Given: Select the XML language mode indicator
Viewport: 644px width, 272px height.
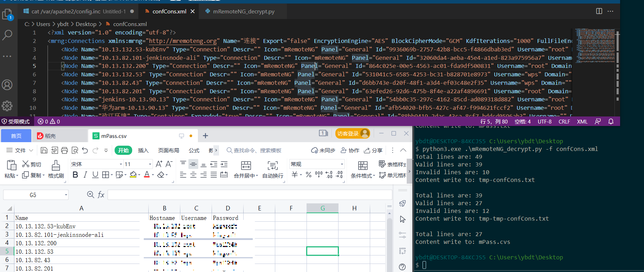Looking at the screenshot, I should (582, 121).
